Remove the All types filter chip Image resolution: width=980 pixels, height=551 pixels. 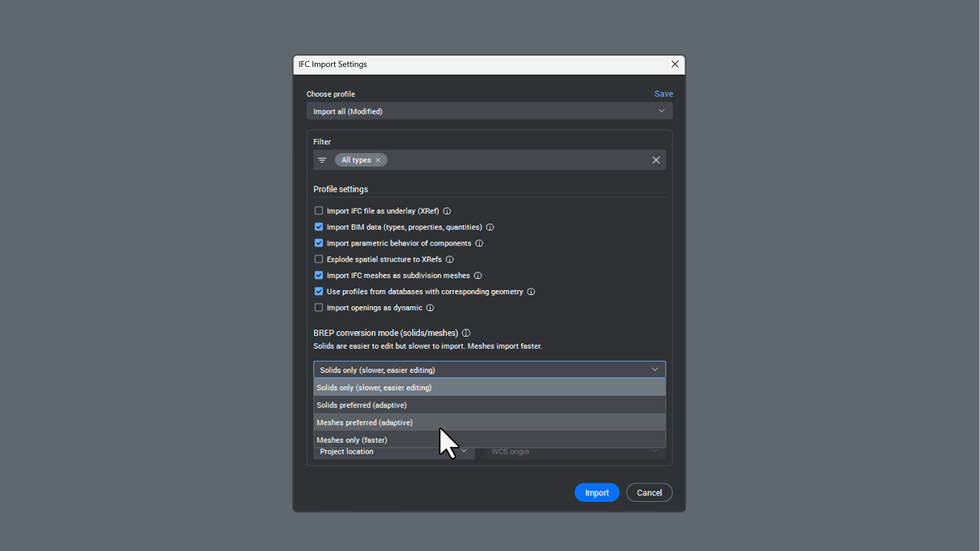(378, 160)
